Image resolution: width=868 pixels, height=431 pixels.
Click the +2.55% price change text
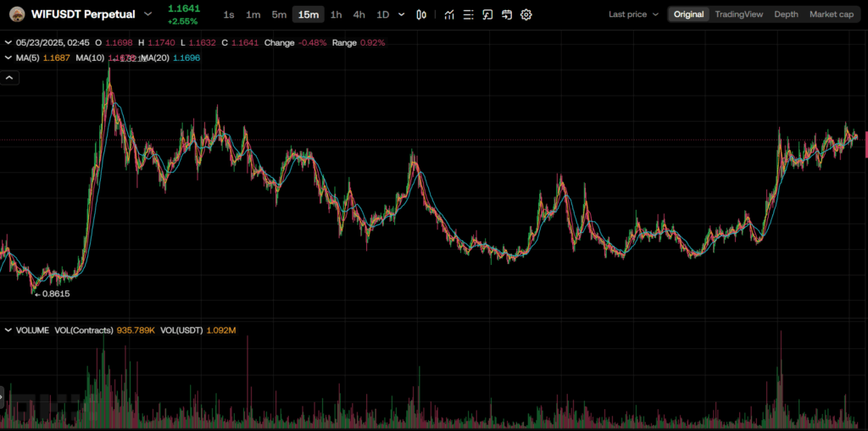(x=183, y=21)
